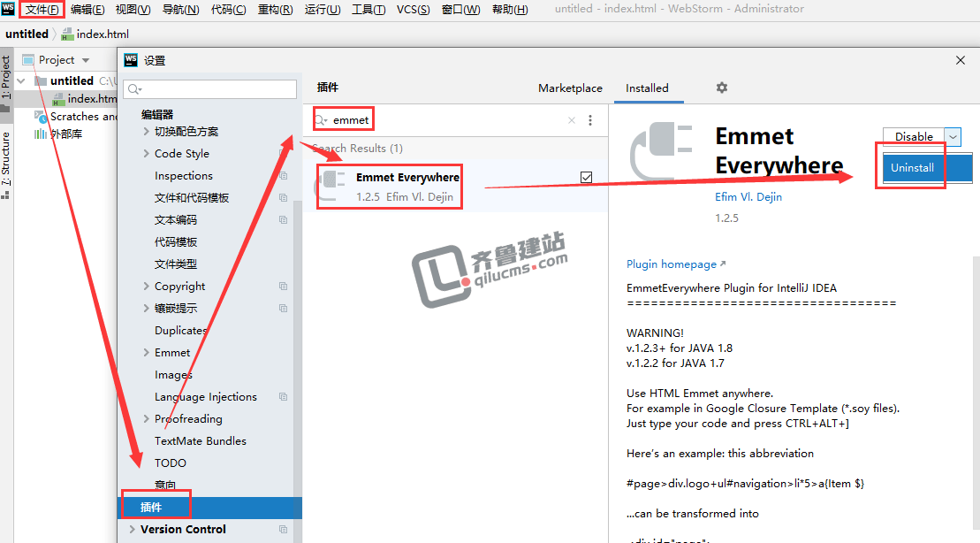Open the 编辑(E) menu
This screenshot has height=543, width=980.
87,10
